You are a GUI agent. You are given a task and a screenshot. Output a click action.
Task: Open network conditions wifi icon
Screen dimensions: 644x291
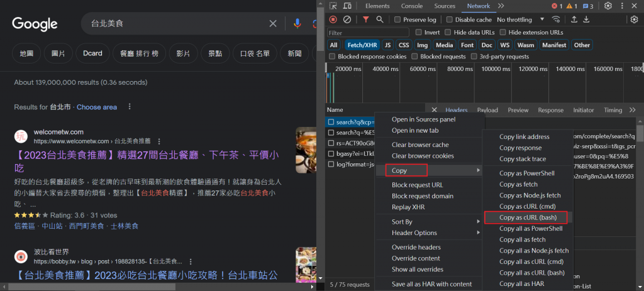pos(556,19)
